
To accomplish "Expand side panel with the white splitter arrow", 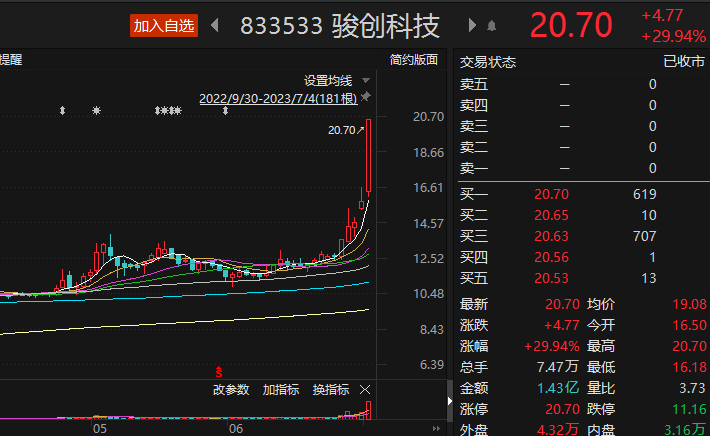I will [x=450, y=401].
